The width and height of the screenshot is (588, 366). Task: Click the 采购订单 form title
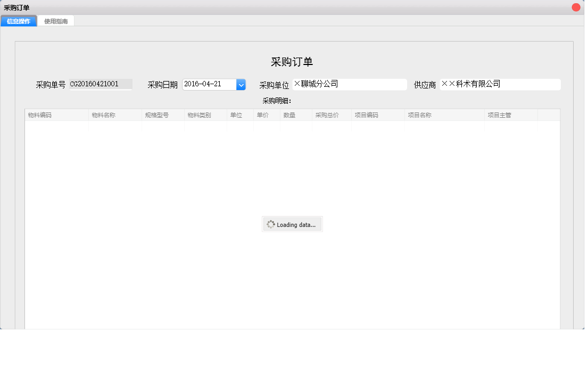point(292,61)
